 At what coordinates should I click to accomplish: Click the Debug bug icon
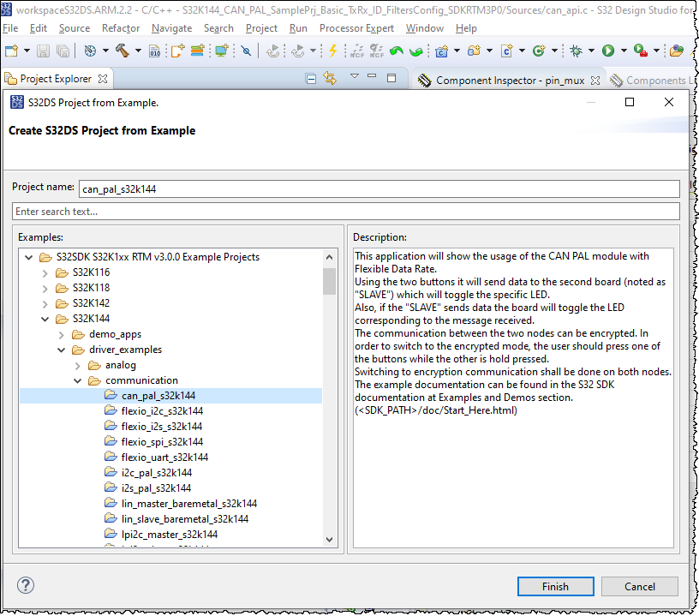click(576, 51)
